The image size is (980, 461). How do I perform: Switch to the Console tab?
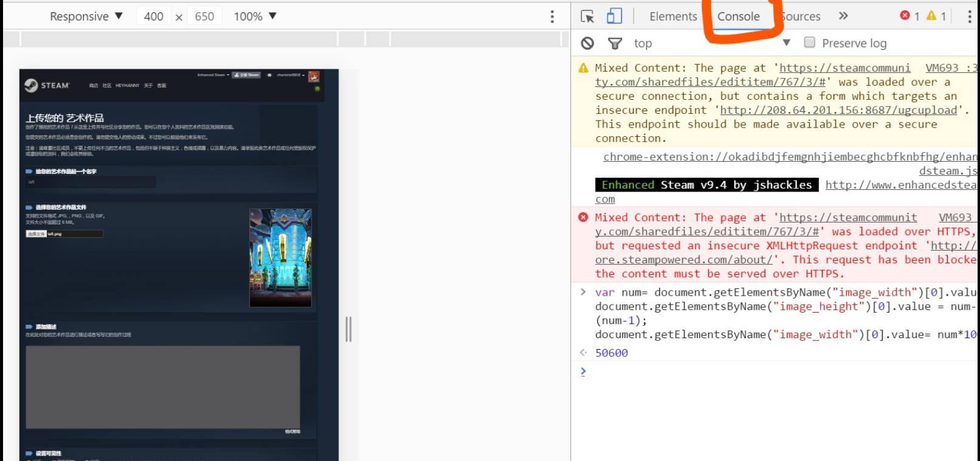738,16
